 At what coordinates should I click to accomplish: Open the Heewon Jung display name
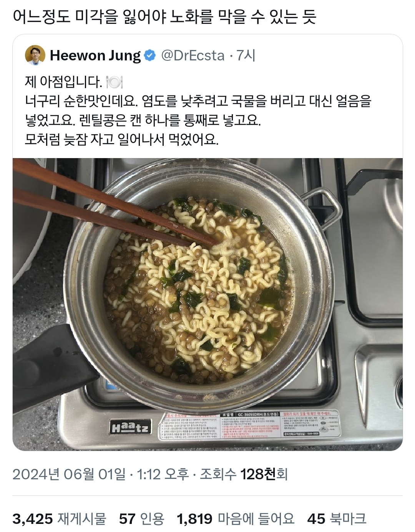[x=95, y=56]
